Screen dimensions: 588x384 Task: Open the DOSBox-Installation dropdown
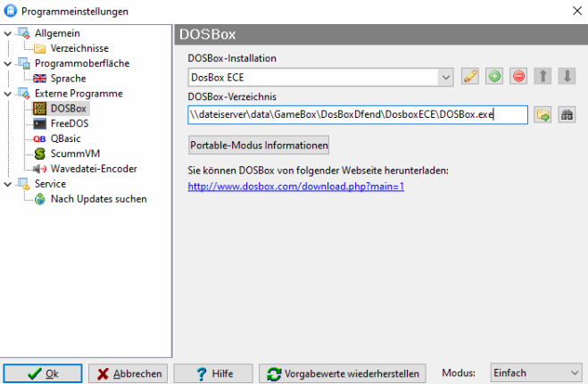pos(446,78)
